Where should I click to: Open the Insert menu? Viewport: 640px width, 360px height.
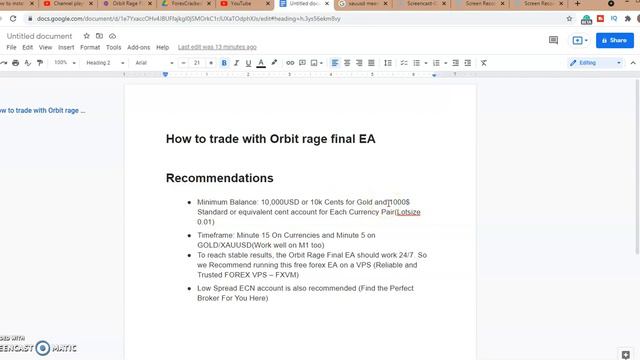(x=66, y=47)
